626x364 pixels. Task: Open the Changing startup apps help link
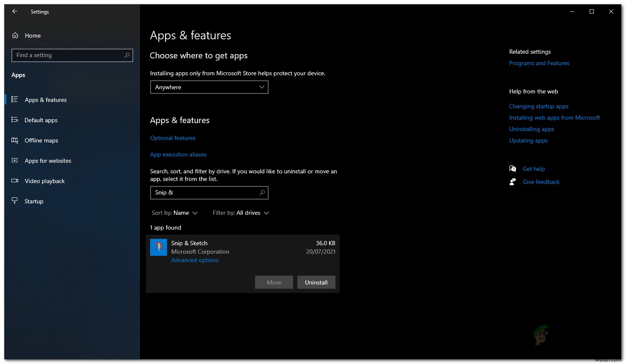click(x=539, y=106)
